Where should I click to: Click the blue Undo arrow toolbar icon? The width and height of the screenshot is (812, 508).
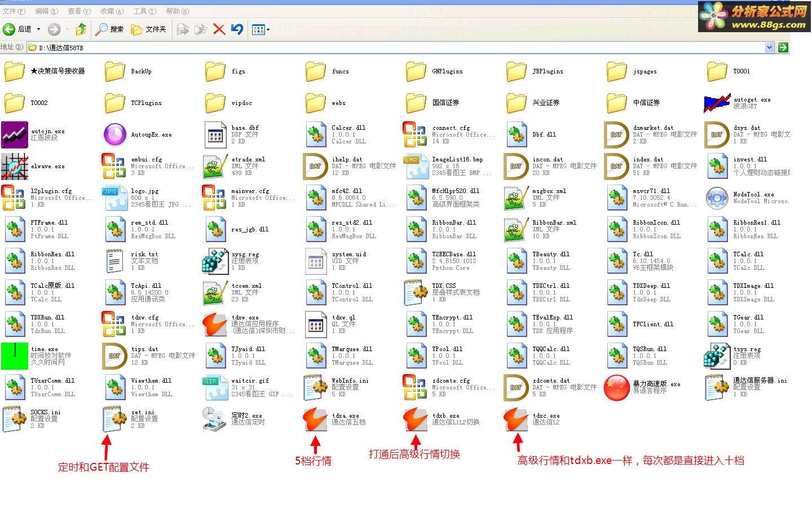click(x=237, y=29)
